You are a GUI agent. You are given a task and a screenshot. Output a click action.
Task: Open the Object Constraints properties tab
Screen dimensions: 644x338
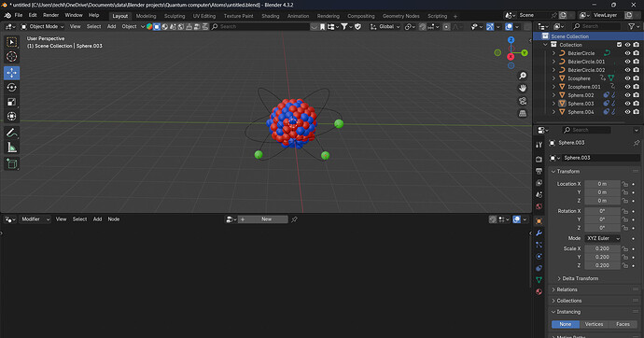pyautogui.click(x=539, y=268)
